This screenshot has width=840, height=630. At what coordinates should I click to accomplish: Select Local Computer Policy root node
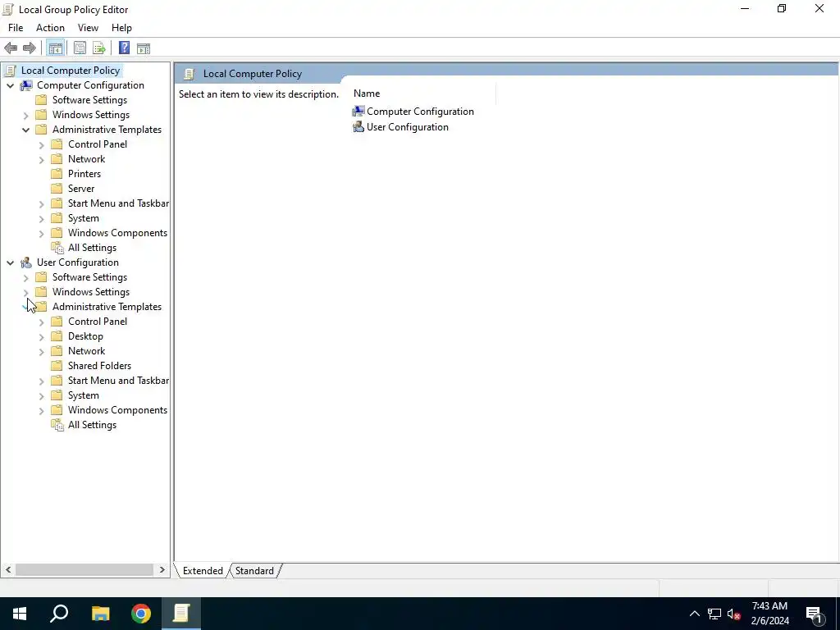coord(71,71)
